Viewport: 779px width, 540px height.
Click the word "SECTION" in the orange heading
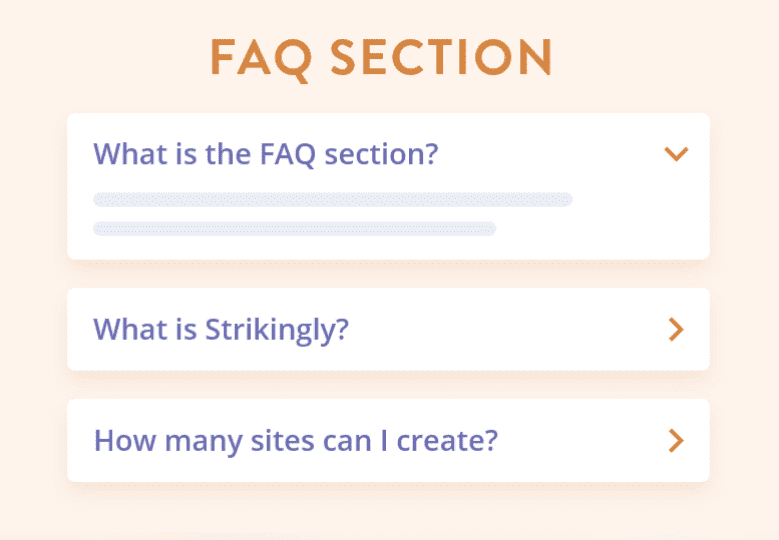click(442, 59)
